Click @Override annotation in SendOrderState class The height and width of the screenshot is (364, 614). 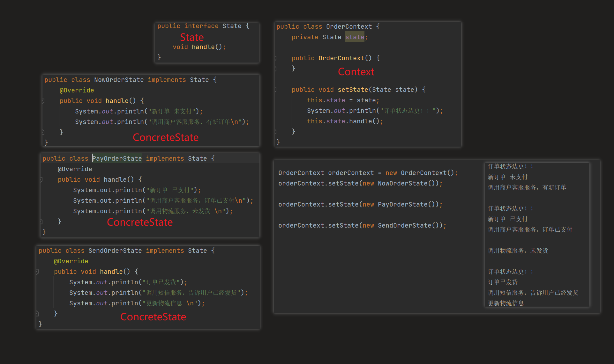click(71, 261)
